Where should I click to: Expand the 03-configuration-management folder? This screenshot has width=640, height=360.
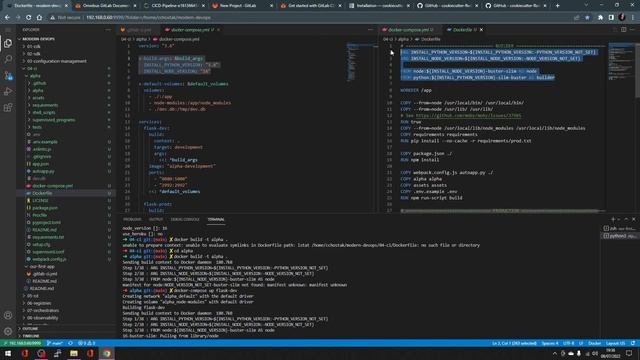pos(57,61)
